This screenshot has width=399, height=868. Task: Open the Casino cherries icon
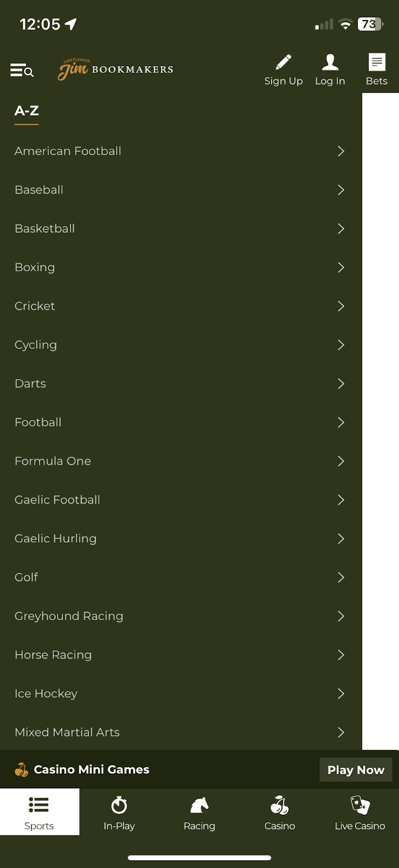coord(280,805)
